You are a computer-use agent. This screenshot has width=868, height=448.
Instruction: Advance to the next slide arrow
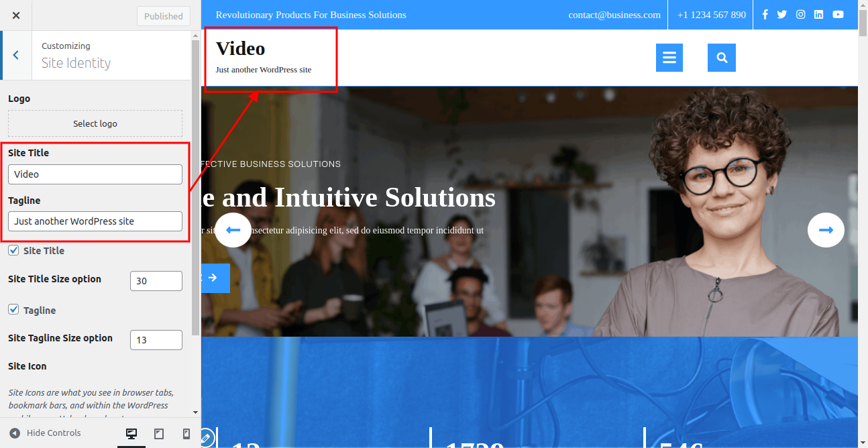tap(826, 230)
